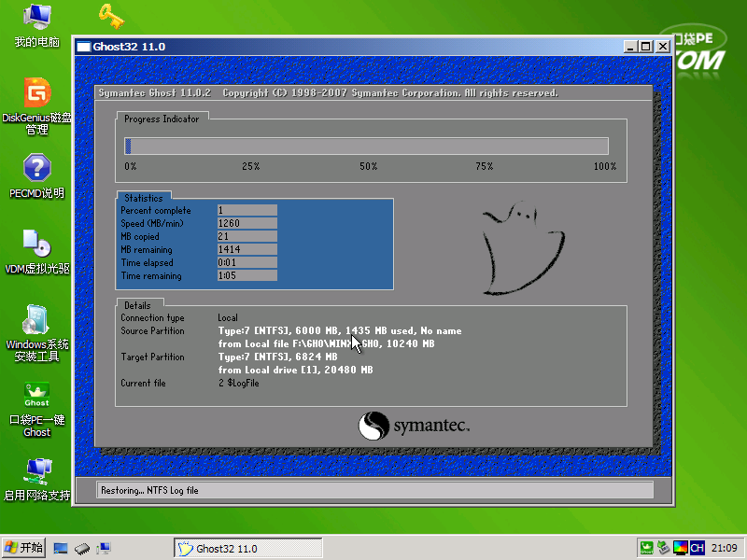The width and height of the screenshot is (747, 560).
Task: Select the Ghost32 11.0 taskbar button
Action: tap(247, 548)
